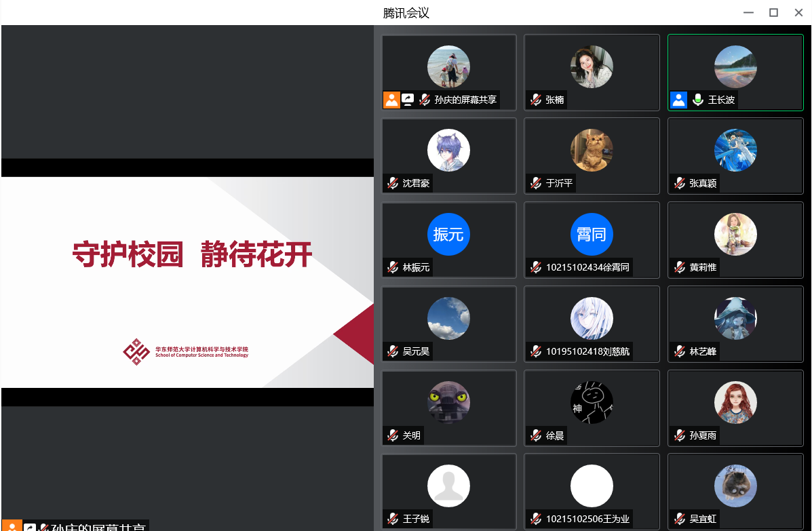Image resolution: width=812 pixels, height=531 pixels.
Task: Select the 振元 blue avatar circle
Action: 448,234
